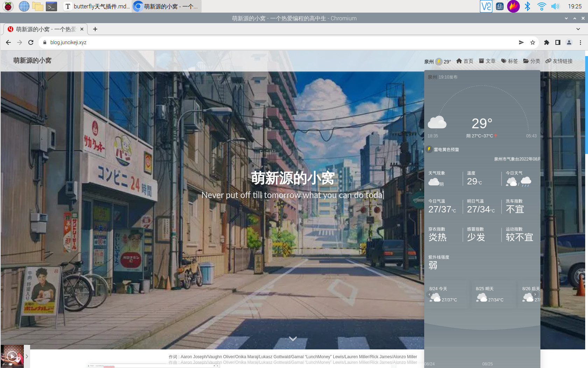The height and width of the screenshot is (368, 588).
Task: View site information via the lock icon
Action: pyautogui.click(x=45, y=42)
